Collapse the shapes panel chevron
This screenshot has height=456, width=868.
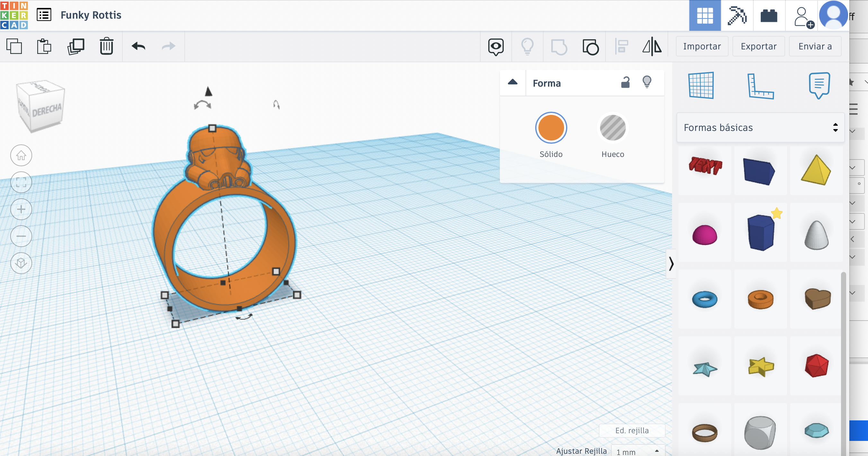coord(671,263)
